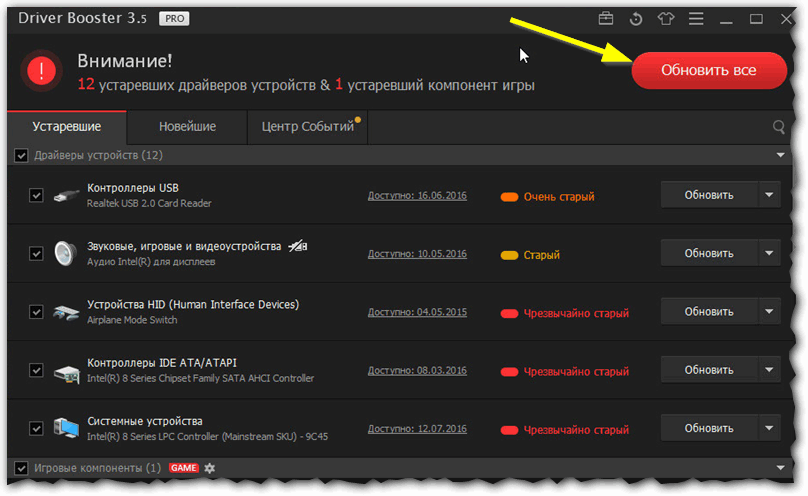Open game components settings gear
This screenshot has width=808, height=496.
[210, 468]
